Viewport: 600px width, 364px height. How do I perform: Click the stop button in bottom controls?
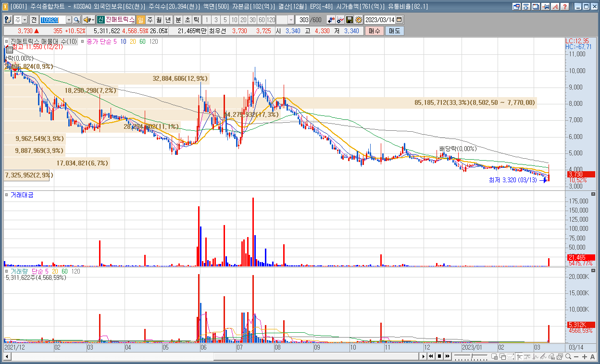pos(439,356)
